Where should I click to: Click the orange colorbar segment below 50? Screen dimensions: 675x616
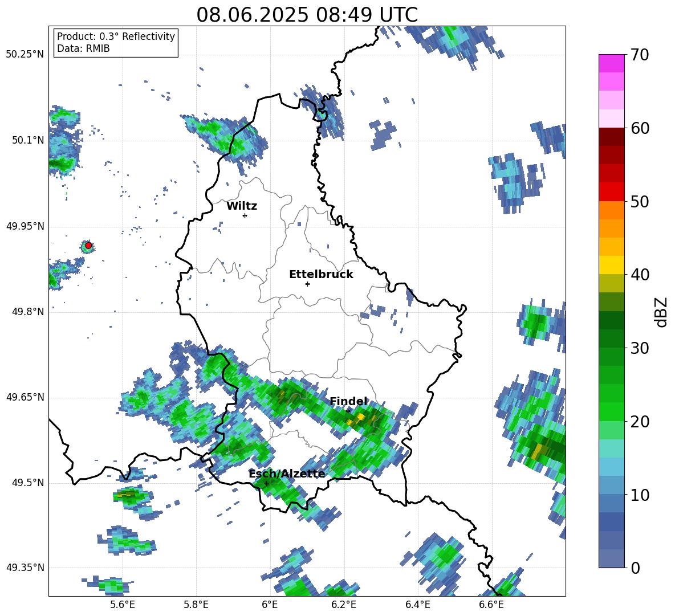(x=611, y=210)
